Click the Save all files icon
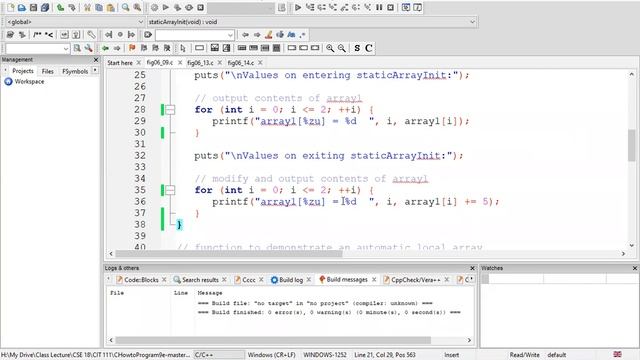This screenshot has height=360, width=640. pyautogui.click(x=44, y=7)
